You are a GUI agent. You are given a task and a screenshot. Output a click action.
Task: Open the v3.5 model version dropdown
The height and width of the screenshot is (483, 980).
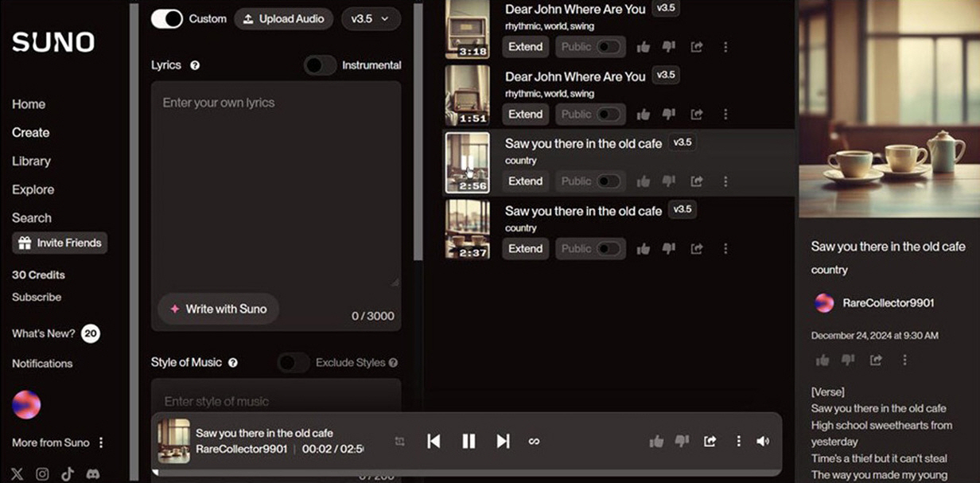(371, 18)
